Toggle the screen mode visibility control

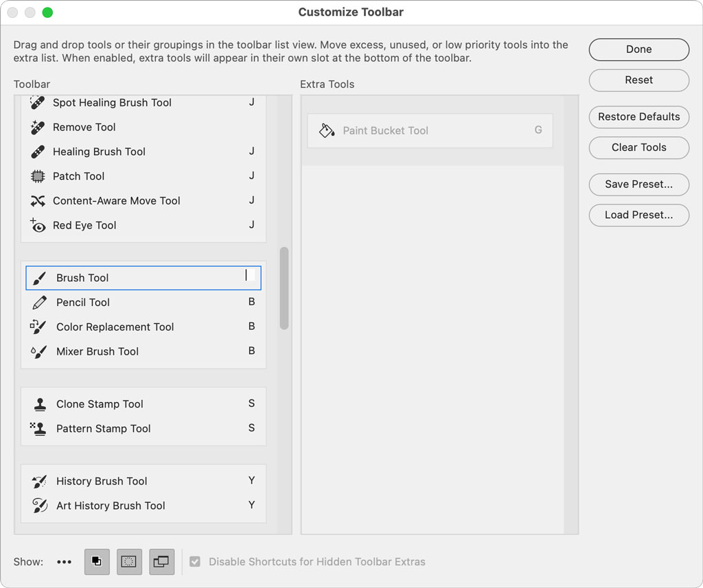[161, 561]
